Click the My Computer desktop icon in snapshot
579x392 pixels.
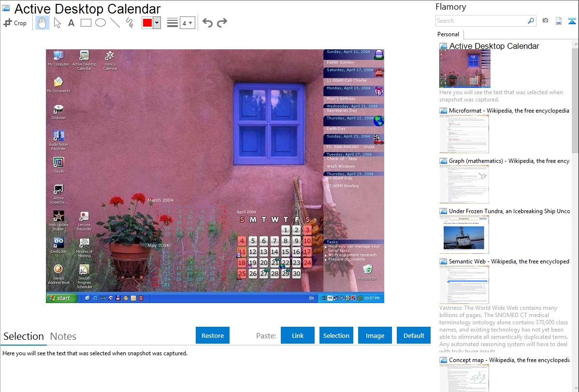(x=58, y=59)
